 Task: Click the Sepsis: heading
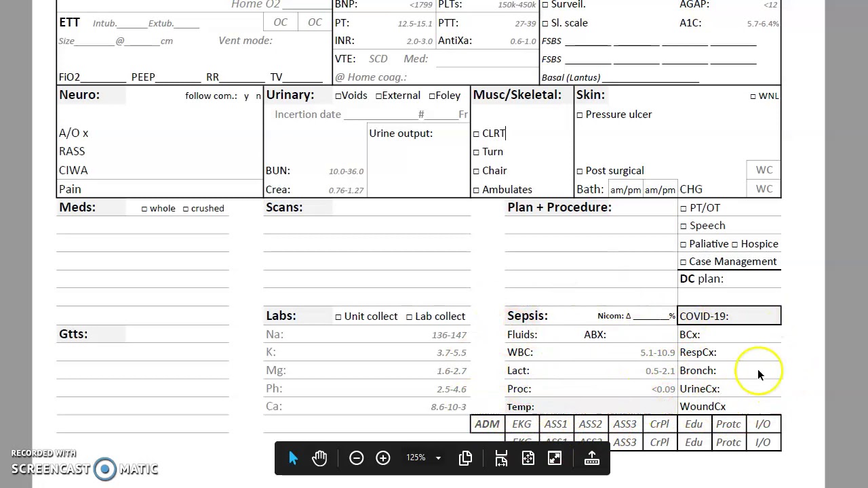tap(528, 316)
